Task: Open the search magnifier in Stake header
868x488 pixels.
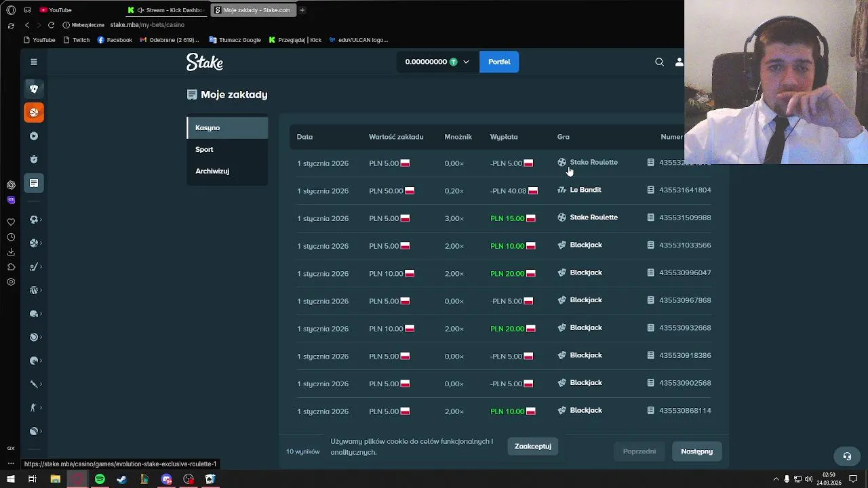Action: (659, 62)
